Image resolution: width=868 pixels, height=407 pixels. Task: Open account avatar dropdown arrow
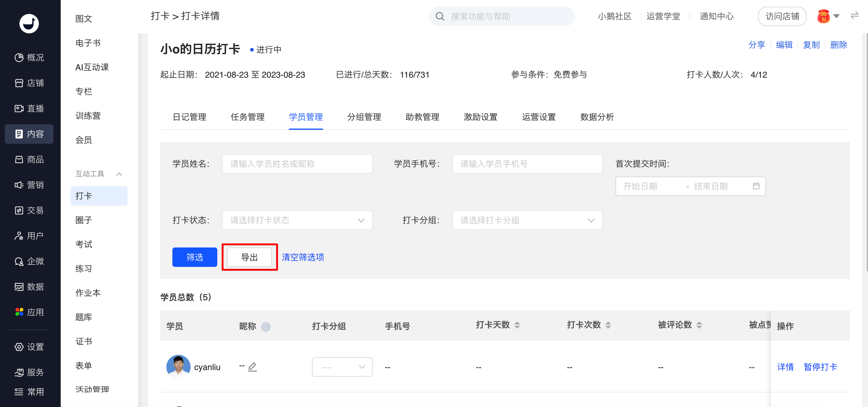tap(836, 16)
